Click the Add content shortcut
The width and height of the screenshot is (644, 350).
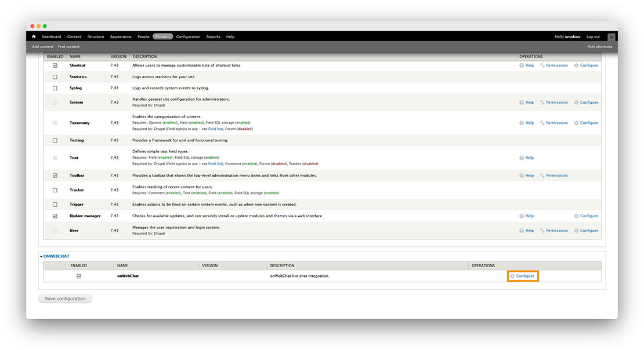(x=42, y=46)
